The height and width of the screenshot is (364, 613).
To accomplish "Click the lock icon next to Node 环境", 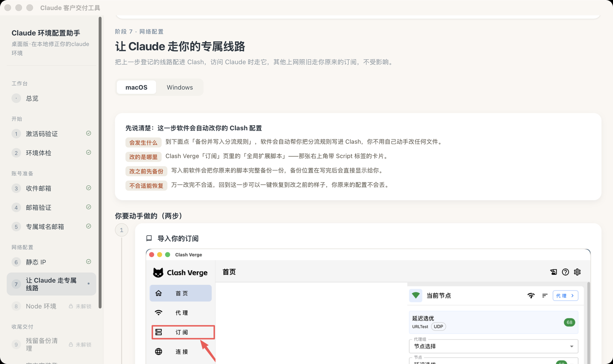I will click(x=71, y=306).
